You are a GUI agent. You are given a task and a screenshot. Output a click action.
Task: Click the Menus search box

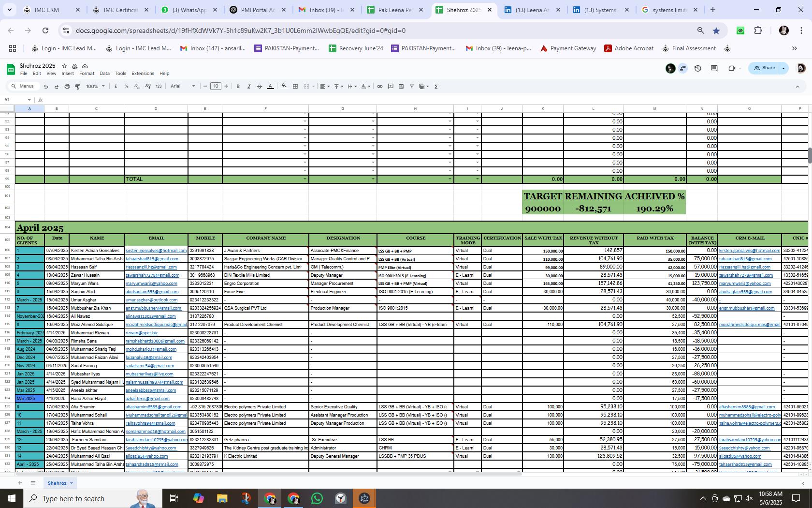point(23,87)
